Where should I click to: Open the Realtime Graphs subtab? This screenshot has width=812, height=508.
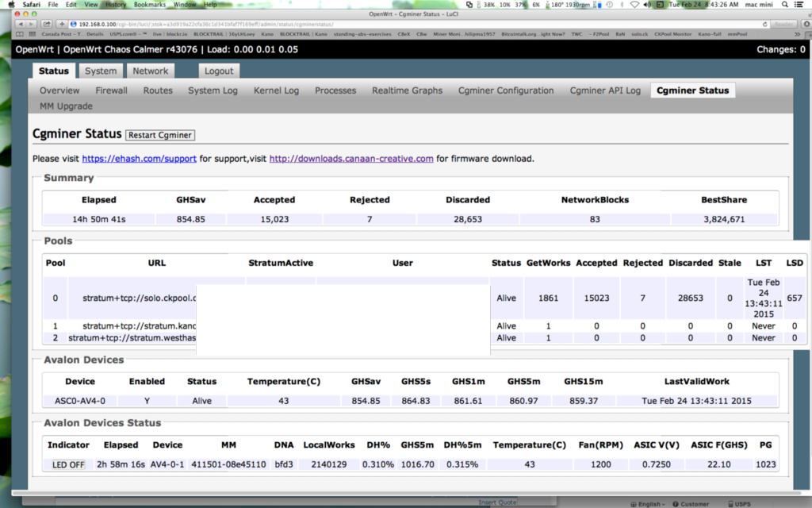[x=407, y=90]
